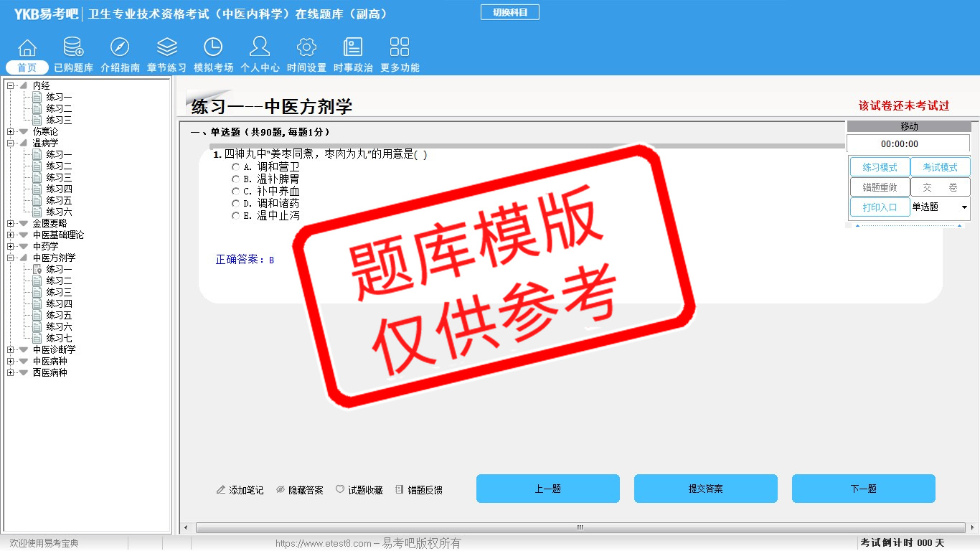This screenshot has height=551, width=980.
Task: Collapse the 内经 tree node
Action: pyautogui.click(x=11, y=85)
